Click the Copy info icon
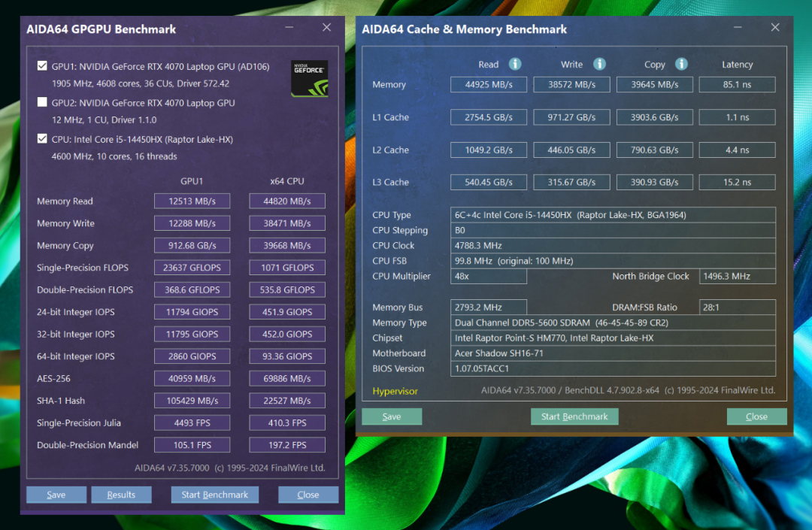This screenshot has height=530, width=812. tap(681, 64)
